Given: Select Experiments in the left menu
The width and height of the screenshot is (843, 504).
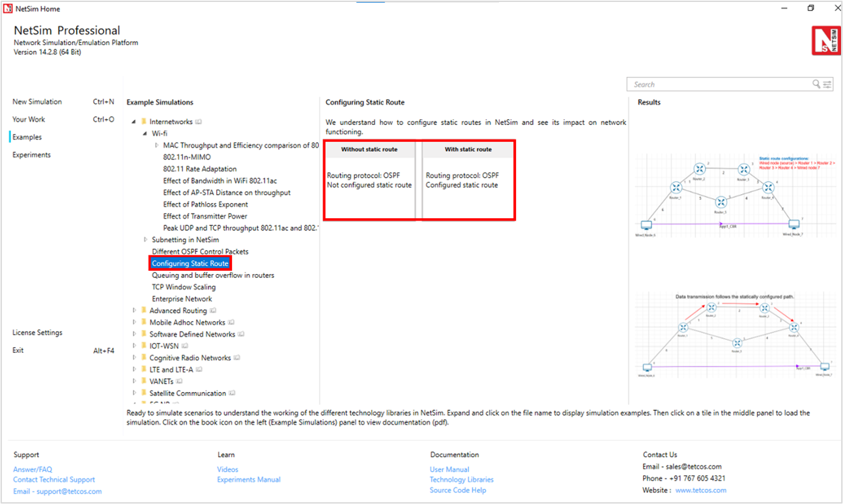Looking at the screenshot, I should click(31, 155).
